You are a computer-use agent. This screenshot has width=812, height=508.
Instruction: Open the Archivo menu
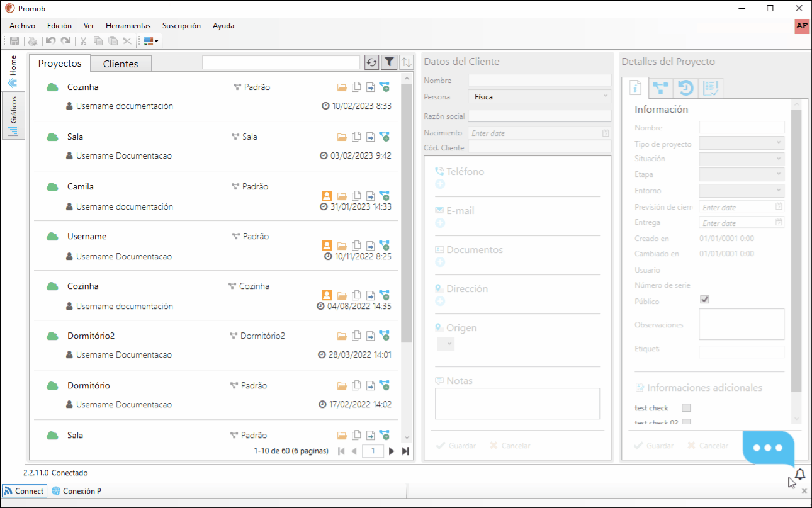pos(22,26)
